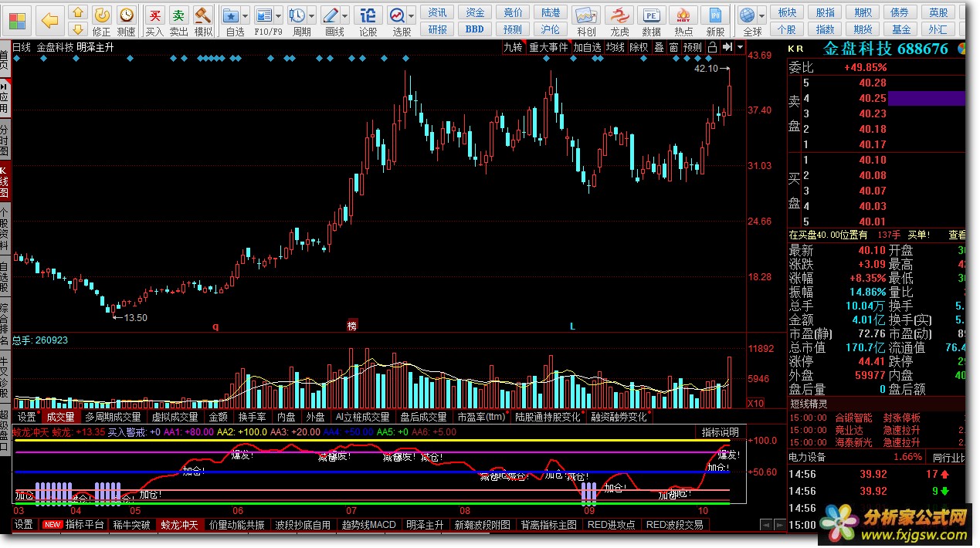
Task: Click the 设置 settings in volume tab row
Action: (x=27, y=417)
